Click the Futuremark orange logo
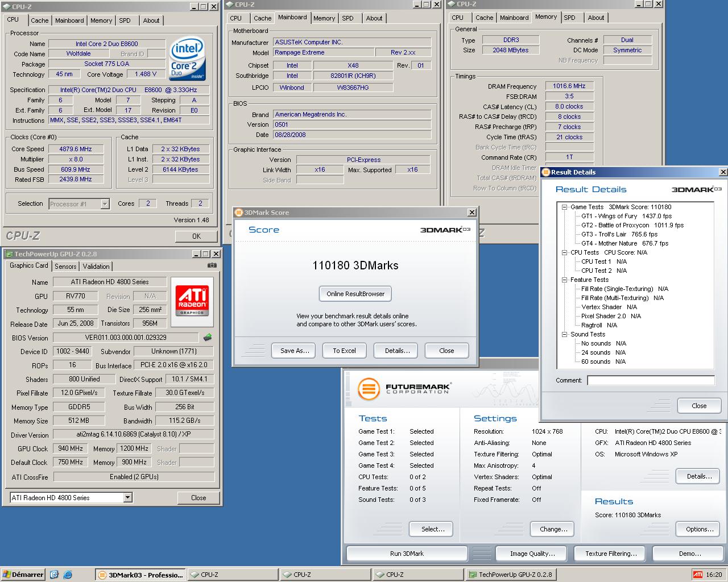Screen dimensions: 728x582 coord(369,390)
